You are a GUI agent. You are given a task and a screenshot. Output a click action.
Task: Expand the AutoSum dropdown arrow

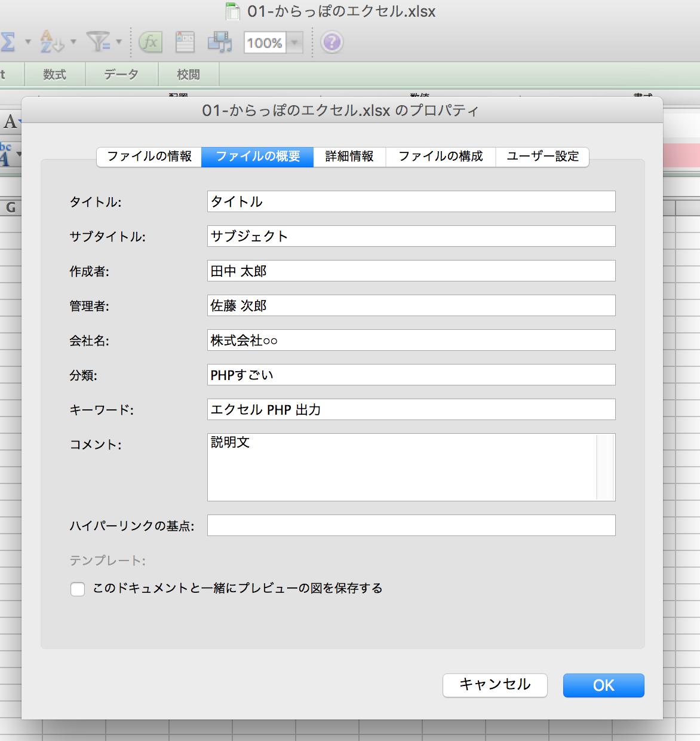point(27,42)
